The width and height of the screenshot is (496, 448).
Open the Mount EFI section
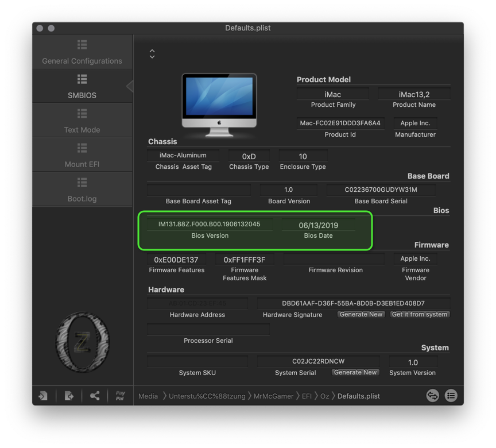pyautogui.click(x=82, y=155)
